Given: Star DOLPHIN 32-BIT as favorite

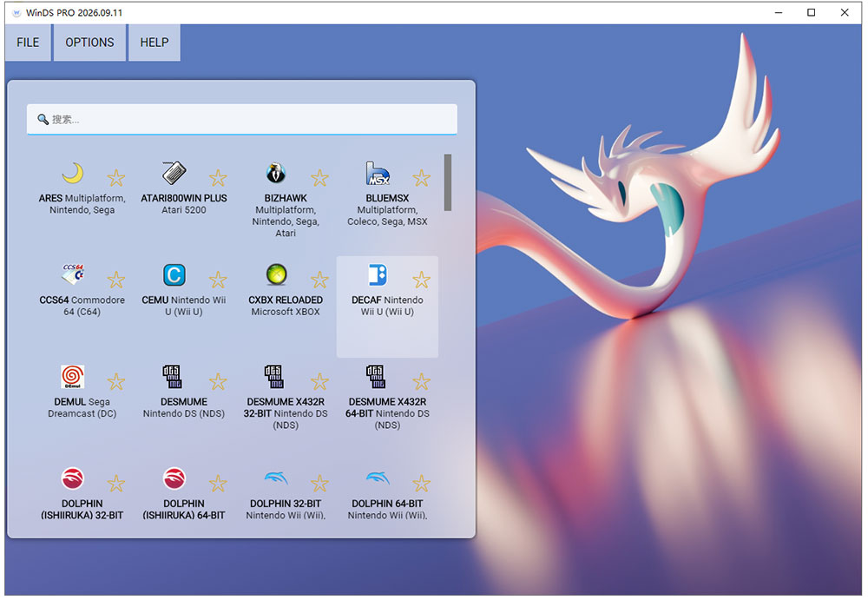Looking at the screenshot, I should (x=319, y=484).
